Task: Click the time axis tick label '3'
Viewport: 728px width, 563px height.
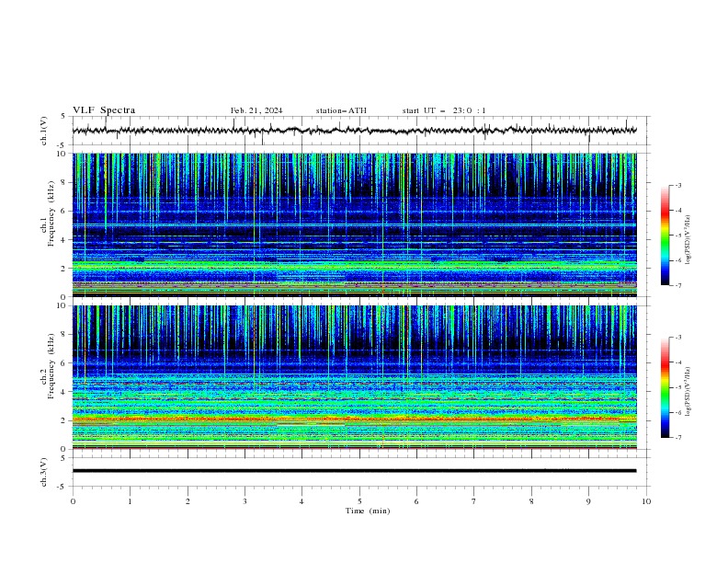Action: pyautogui.click(x=245, y=501)
